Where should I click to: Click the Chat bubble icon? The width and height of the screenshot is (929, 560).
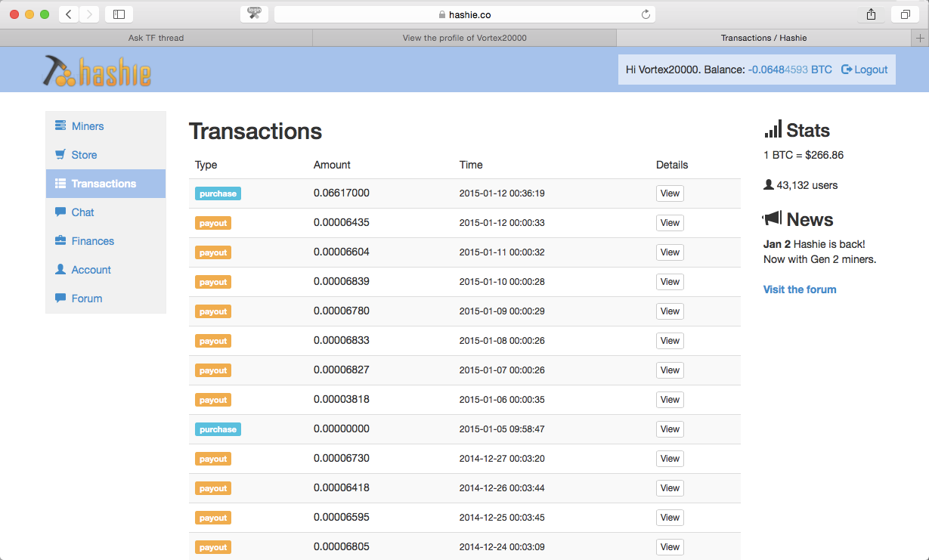pyautogui.click(x=60, y=212)
